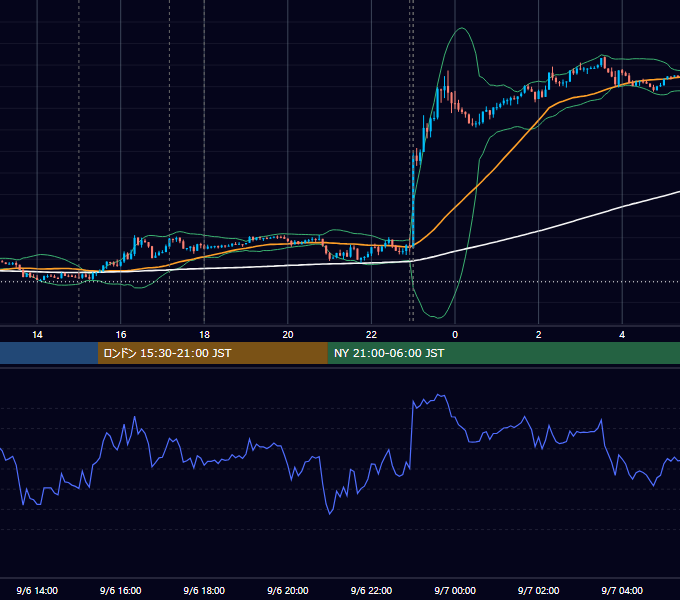The image size is (680, 600).
Task: Select the NY 21:00-06:00 JST session bar
Action: tap(503, 353)
